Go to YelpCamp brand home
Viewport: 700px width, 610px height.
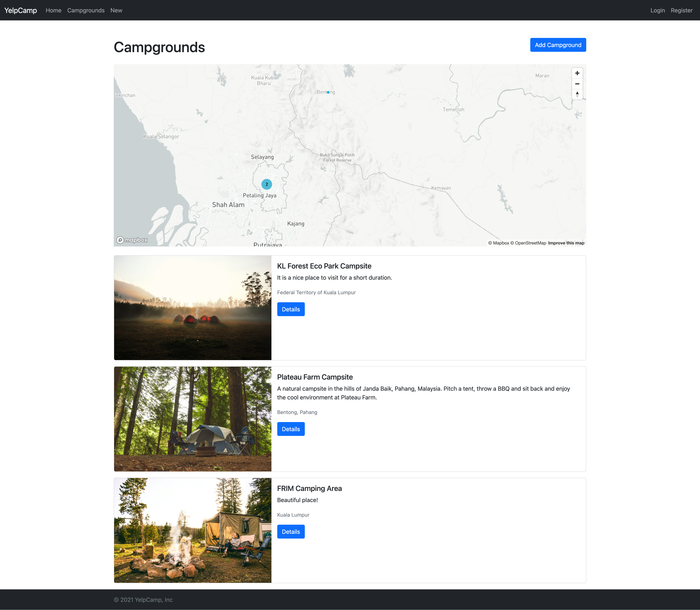click(x=20, y=10)
